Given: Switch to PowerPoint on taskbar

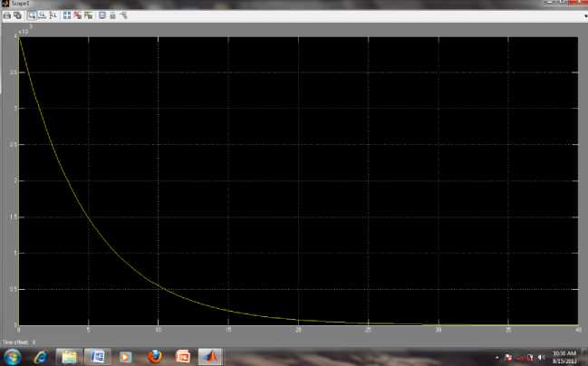Looking at the screenshot, I should (x=183, y=356).
